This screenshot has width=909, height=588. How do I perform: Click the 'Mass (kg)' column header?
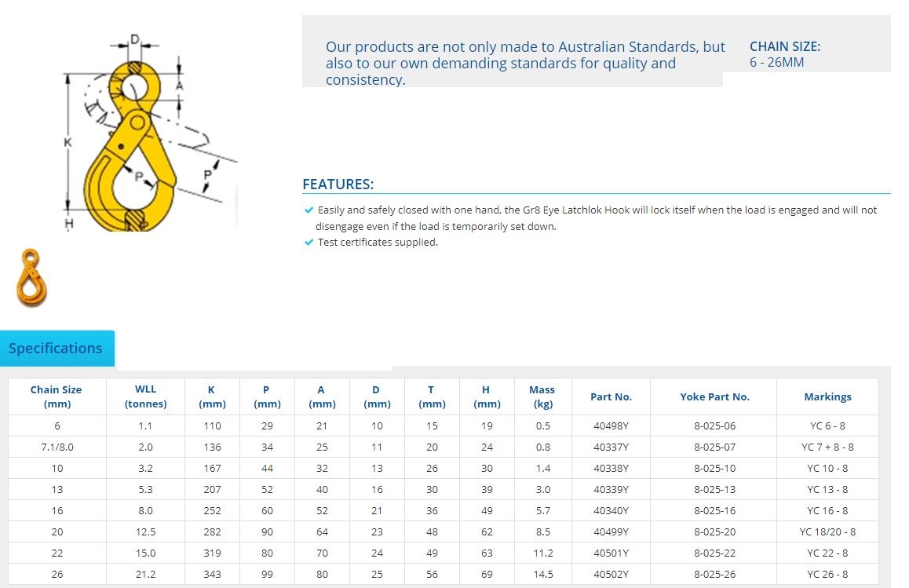tap(542, 396)
